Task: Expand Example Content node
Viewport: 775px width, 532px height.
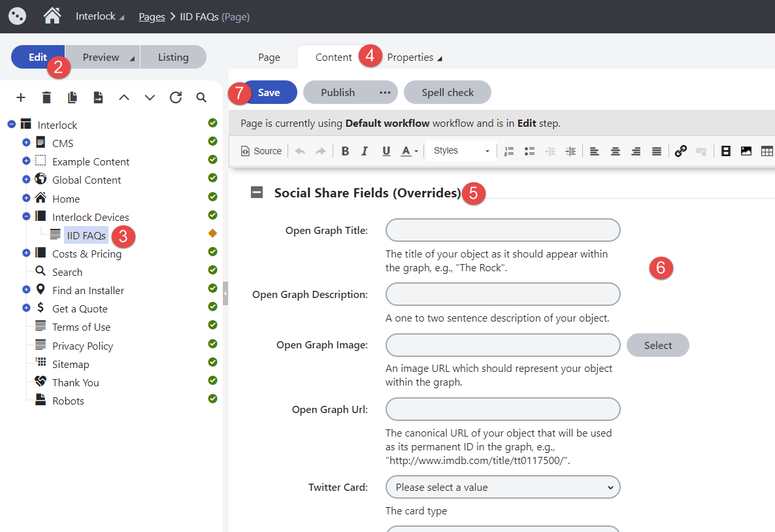Action: pyautogui.click(x=27, y=161)
